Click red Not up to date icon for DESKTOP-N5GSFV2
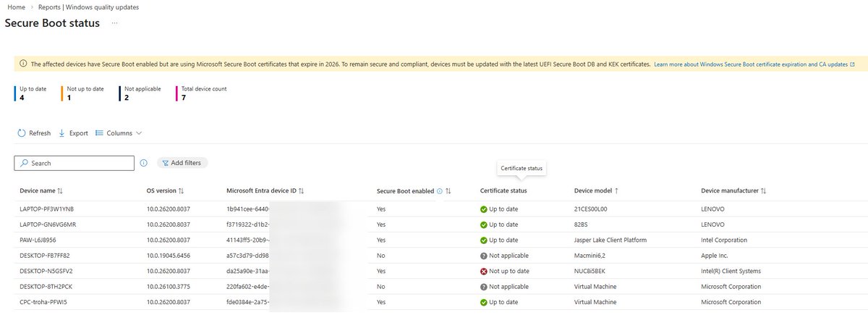 point(484,271)
